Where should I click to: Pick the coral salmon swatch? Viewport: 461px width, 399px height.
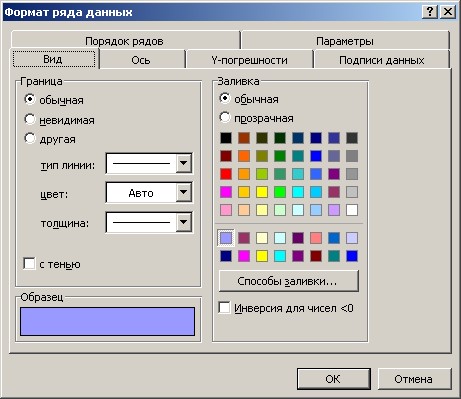click(x=316, y=238)
